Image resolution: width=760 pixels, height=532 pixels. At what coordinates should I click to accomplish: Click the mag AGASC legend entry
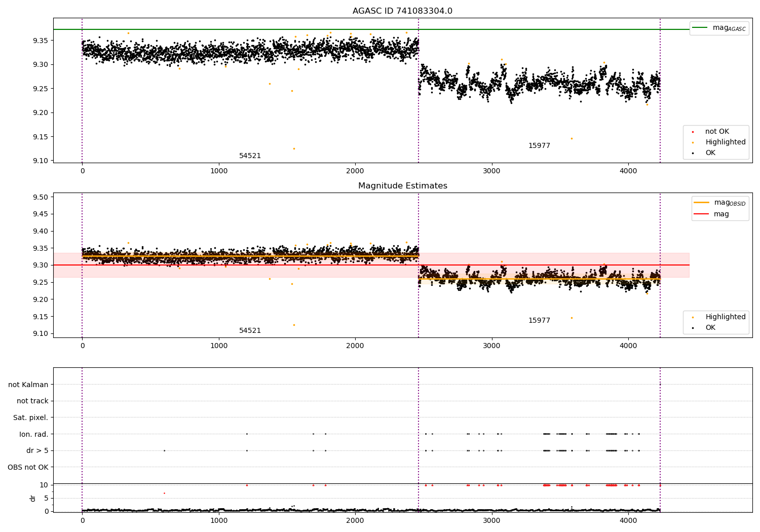pos(719,28)
